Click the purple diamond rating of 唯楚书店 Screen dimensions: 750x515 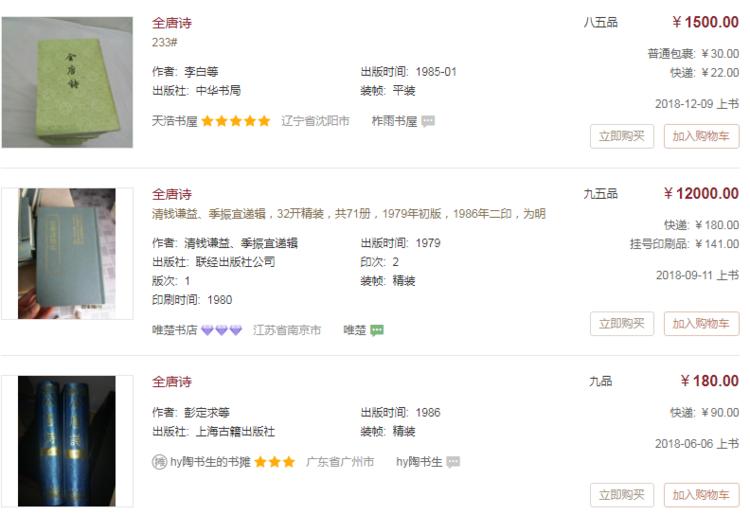[221, 330]
